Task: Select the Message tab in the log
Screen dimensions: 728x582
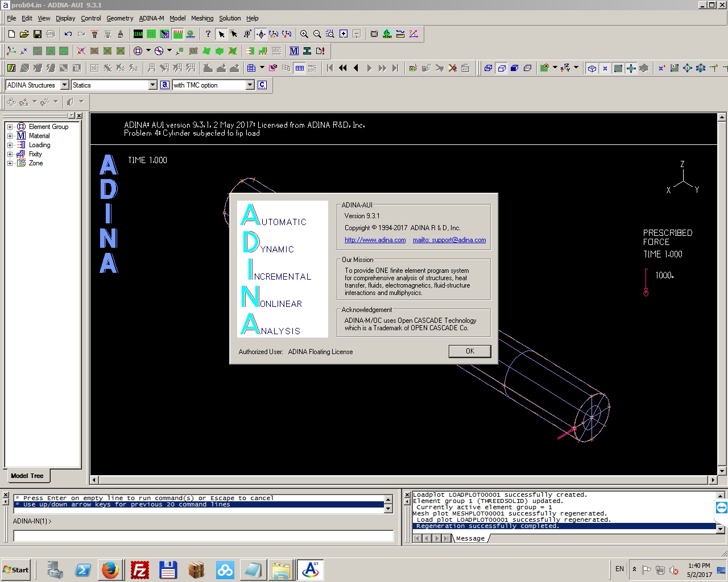Action: coord(470,538)
